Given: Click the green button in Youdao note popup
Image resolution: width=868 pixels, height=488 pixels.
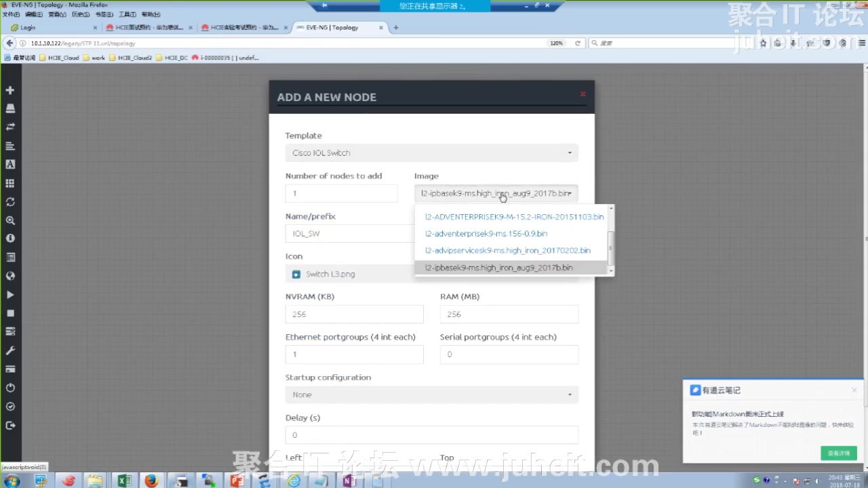Looking at the screenshot, I should [x=838, y=453].
